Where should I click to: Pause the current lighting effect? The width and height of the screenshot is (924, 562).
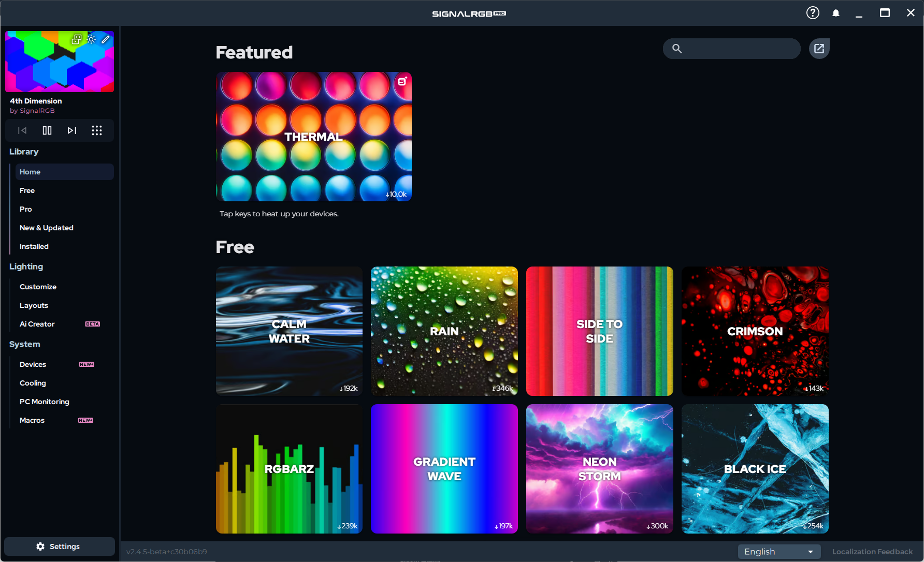47,130
